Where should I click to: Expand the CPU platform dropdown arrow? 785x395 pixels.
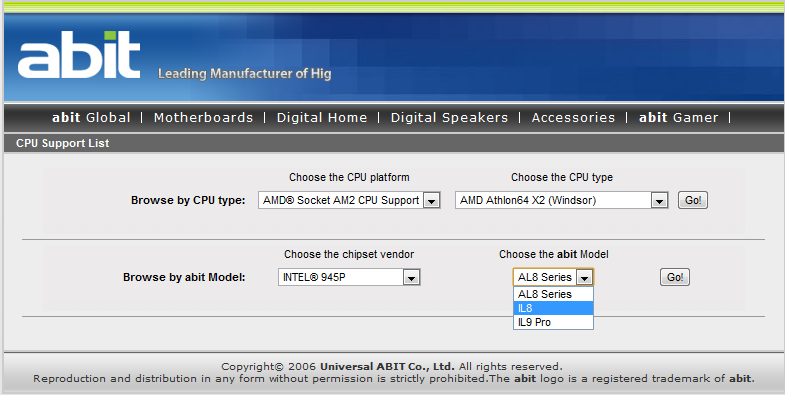pyautogui.click(x=431, y=201)
